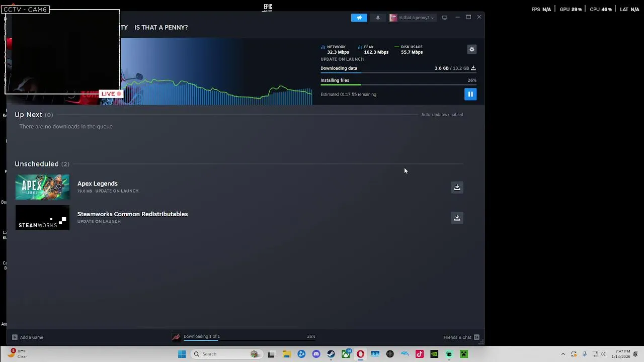Click the Up Next section header
The height and width of the screenshot is (362, 644).
click(34, 115)
